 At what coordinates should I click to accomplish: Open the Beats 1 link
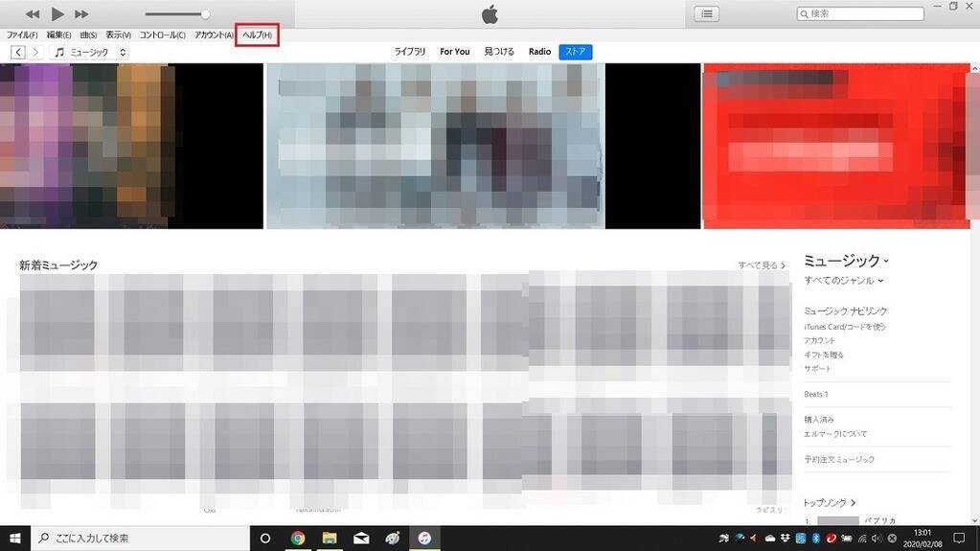[x=815, y=395]
